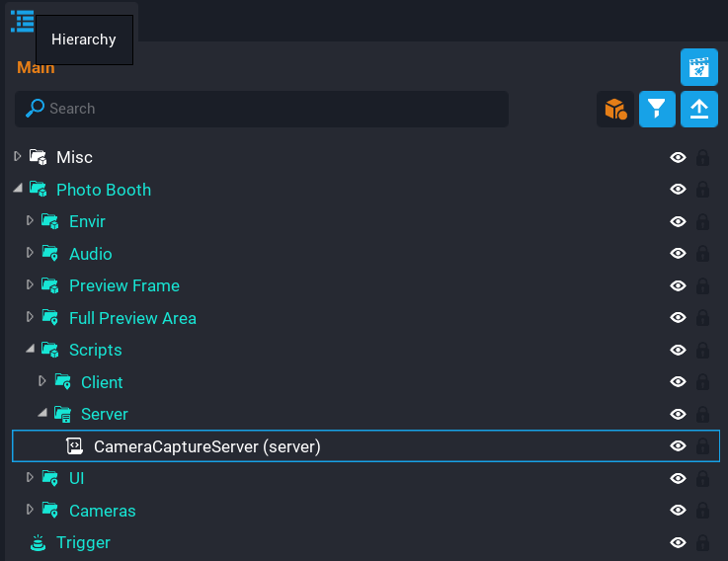Select the Preview Frame item

124,285
